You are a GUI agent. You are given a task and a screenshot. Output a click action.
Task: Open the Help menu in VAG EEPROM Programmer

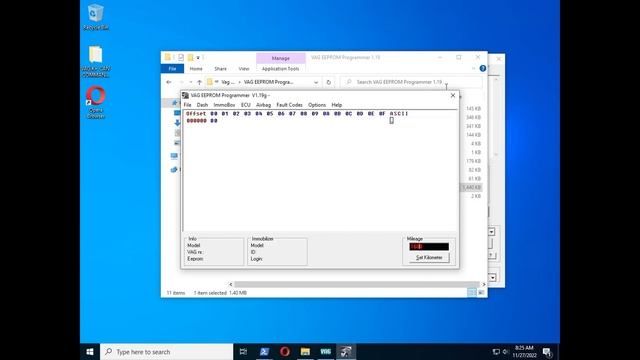point(337,105)
